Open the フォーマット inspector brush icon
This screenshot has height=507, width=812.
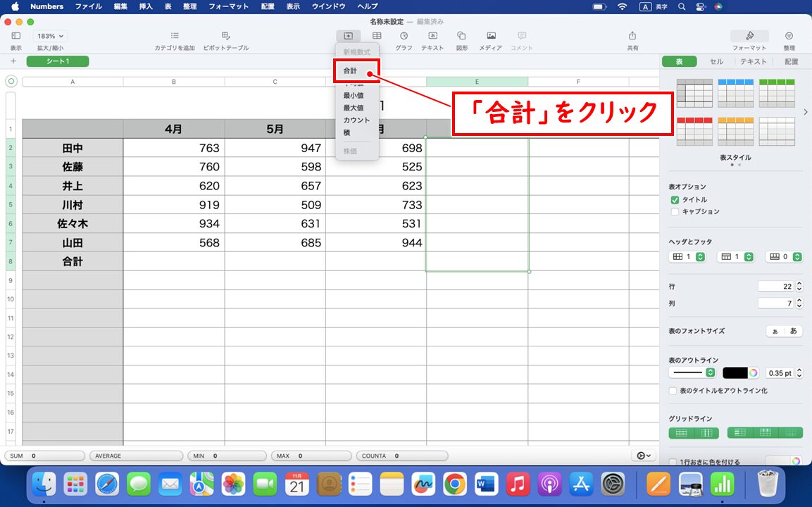[x=749, y=37]
